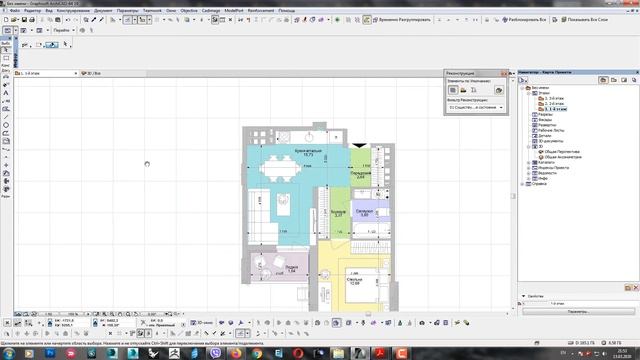
Task: Select the Arrow tool in the toolbox
Action: tap(6, 50)
